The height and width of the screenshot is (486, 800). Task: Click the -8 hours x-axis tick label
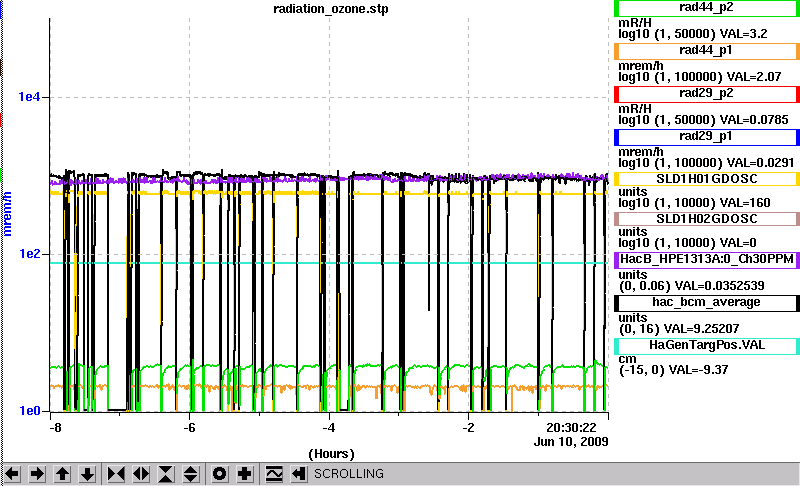pyautogui.click(x=55, y=428)
